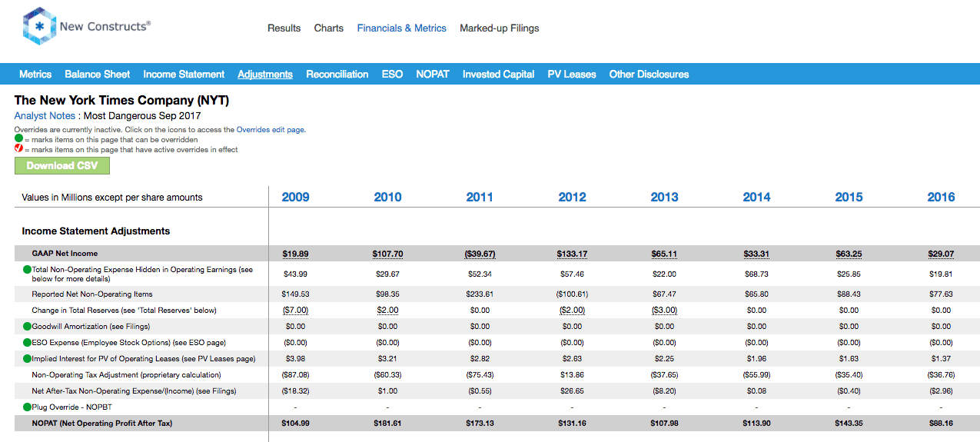Switch to the Invested Capital tab
Image resolution: width=980 pixels, height=442 pixels.
tap(498, 75)
